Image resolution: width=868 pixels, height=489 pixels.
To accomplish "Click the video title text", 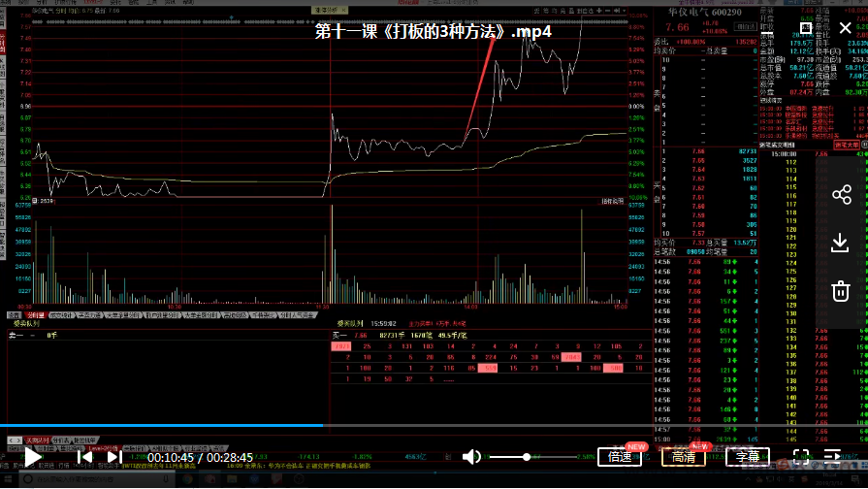I will click(434, 31).
